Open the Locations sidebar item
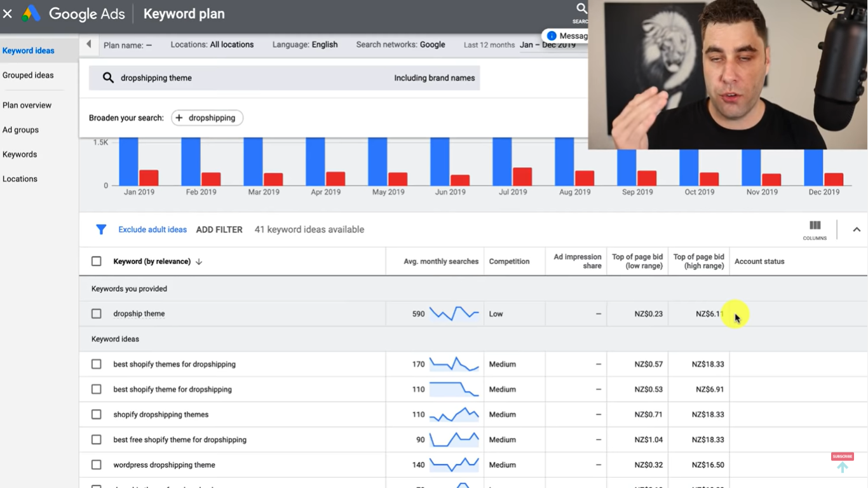 click(x=20, y=179)
